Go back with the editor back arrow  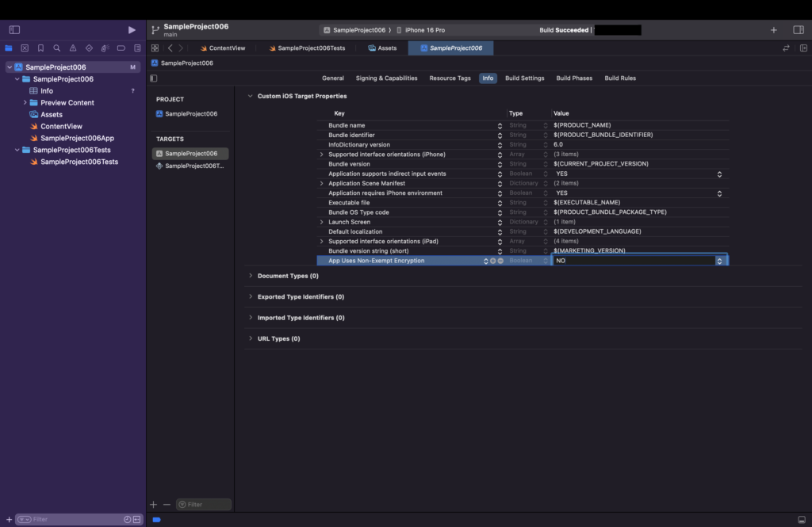pos(170,48)
